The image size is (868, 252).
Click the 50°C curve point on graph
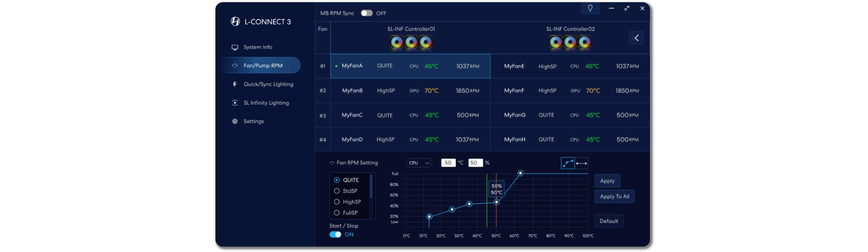click(x=496, y=202)
